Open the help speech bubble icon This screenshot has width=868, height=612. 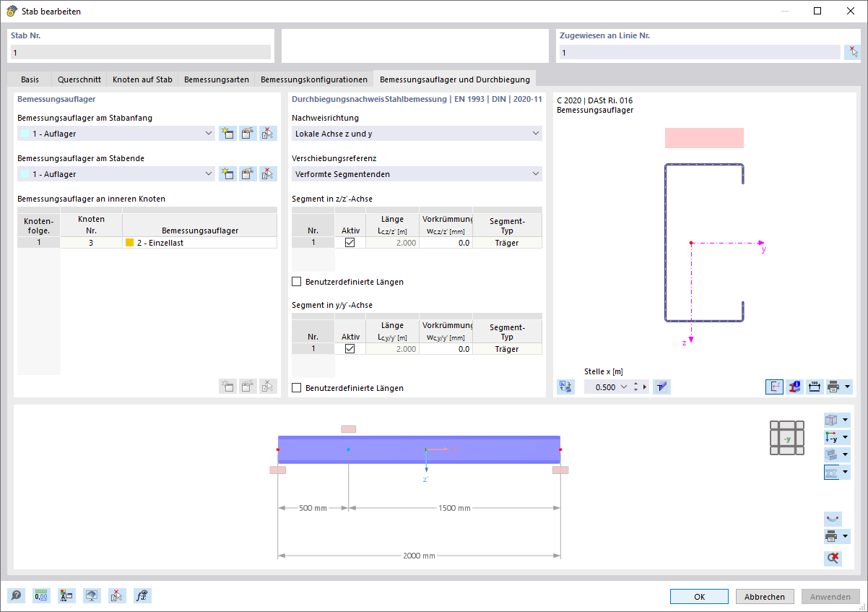[x=16, y=595]
